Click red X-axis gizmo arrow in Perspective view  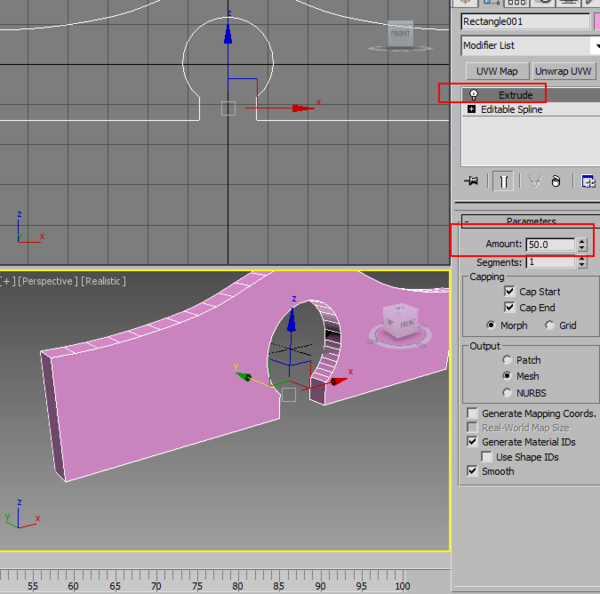(x=339, y=381)
